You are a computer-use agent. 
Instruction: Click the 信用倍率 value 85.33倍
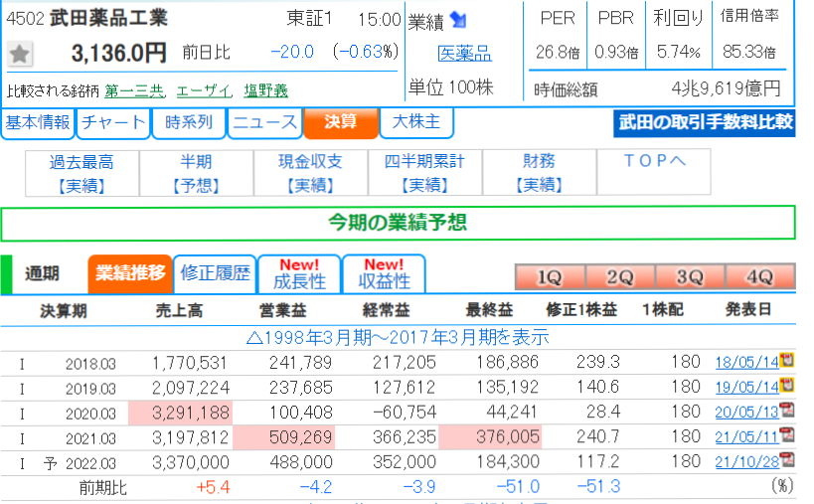[749, 52]
